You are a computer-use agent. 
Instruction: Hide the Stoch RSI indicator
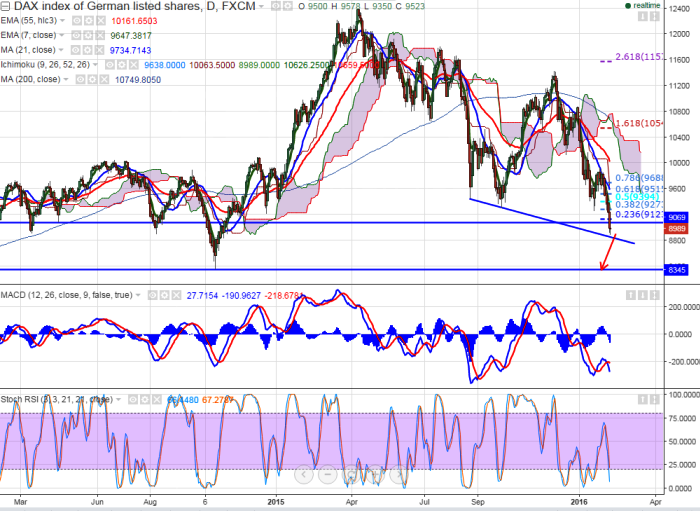pyautogui.click(x=133, y=399)
